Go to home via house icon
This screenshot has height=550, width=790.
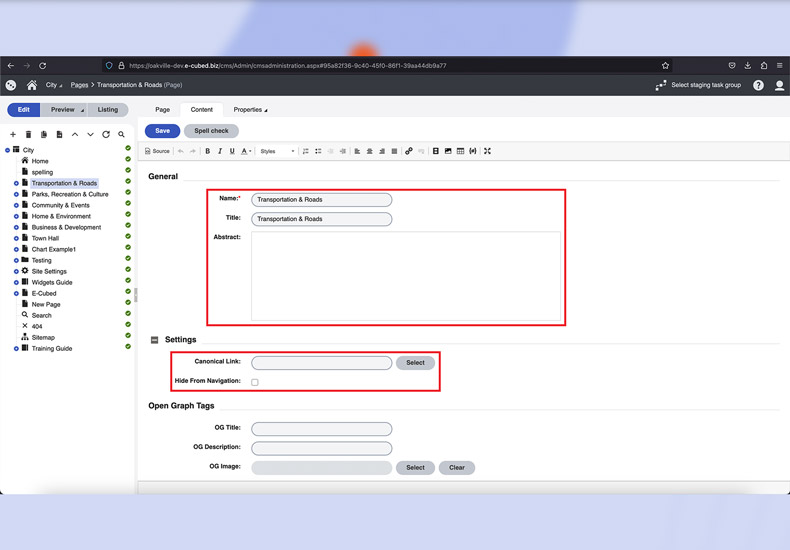32,85
